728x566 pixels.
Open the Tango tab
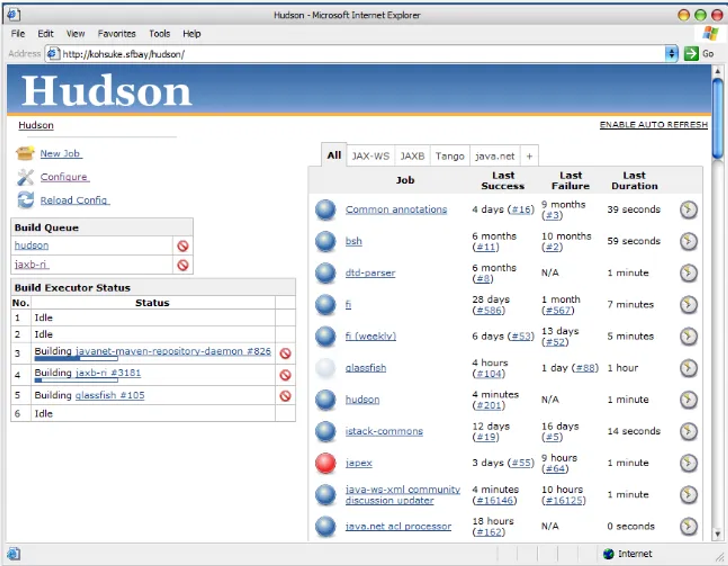[x=450, y=156]
